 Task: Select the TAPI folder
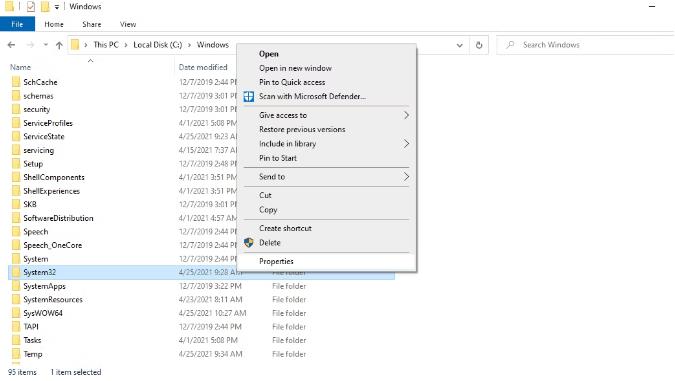tap(31, 327)
